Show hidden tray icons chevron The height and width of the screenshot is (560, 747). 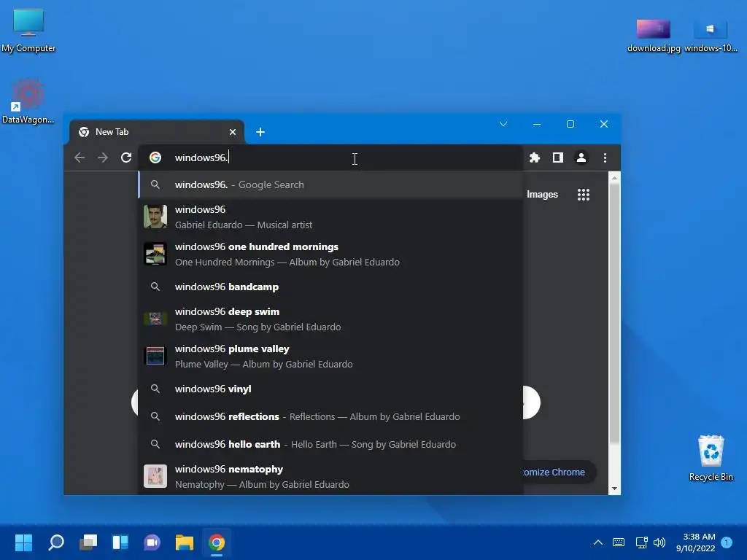pyautogui.click(x=598, y=542)
